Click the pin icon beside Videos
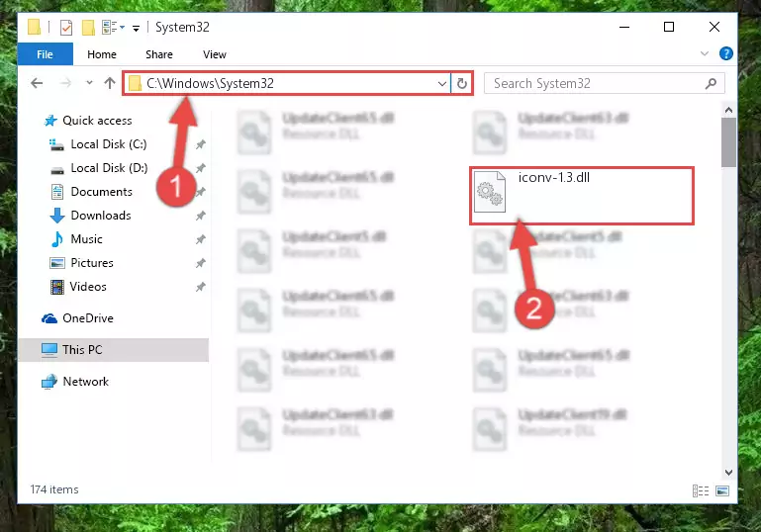This screenshot has height=532, width=761. [201, 287]
